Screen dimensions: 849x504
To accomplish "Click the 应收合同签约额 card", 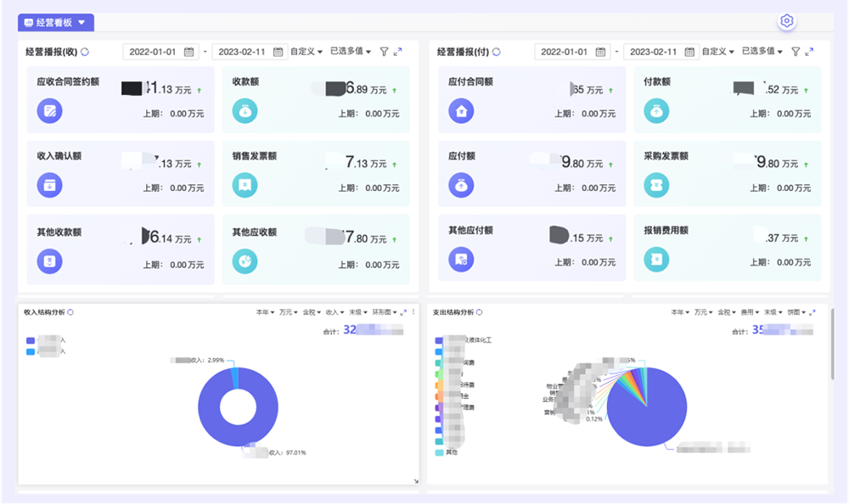I will [x=121, y=99].
